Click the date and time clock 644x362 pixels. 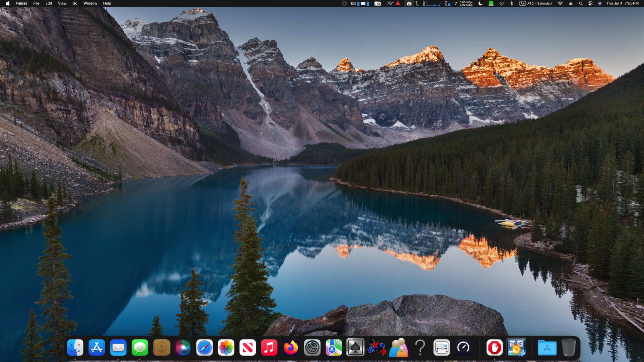point(622,4)
